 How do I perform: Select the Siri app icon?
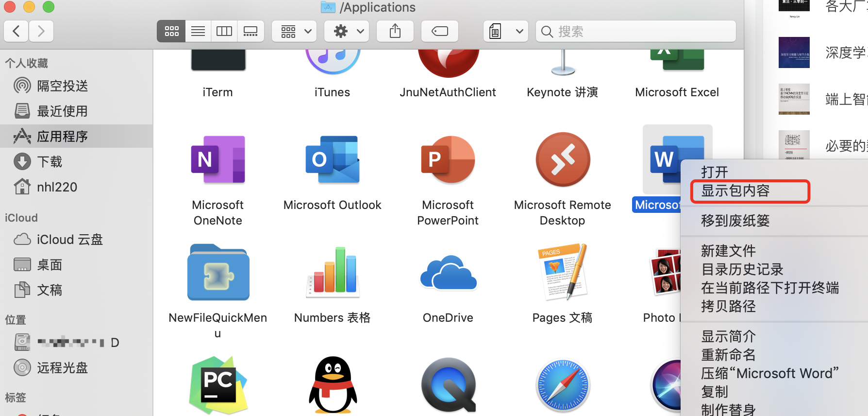[666, 385]
